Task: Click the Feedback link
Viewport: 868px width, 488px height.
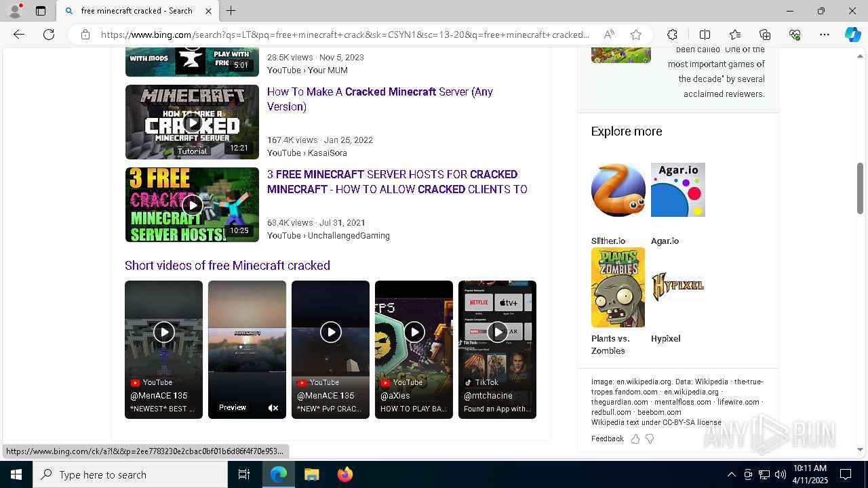Action: pos(607,439)
